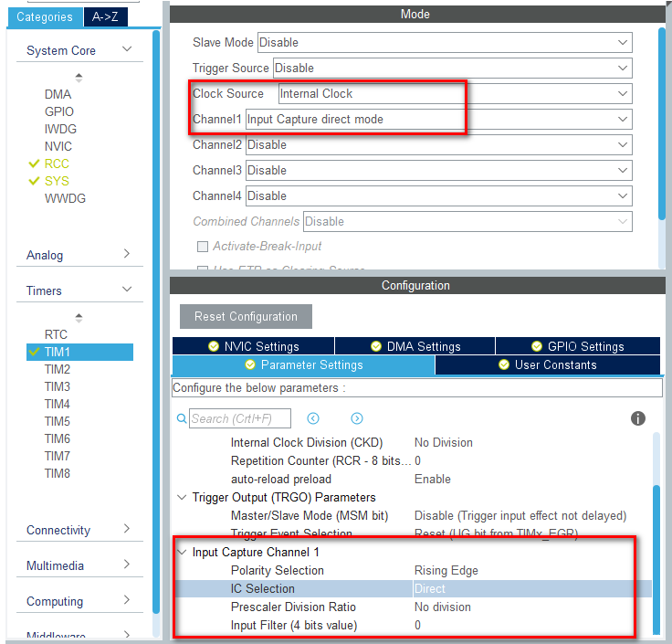Open the Channel2 dropdown

click(x=439, y=145)
